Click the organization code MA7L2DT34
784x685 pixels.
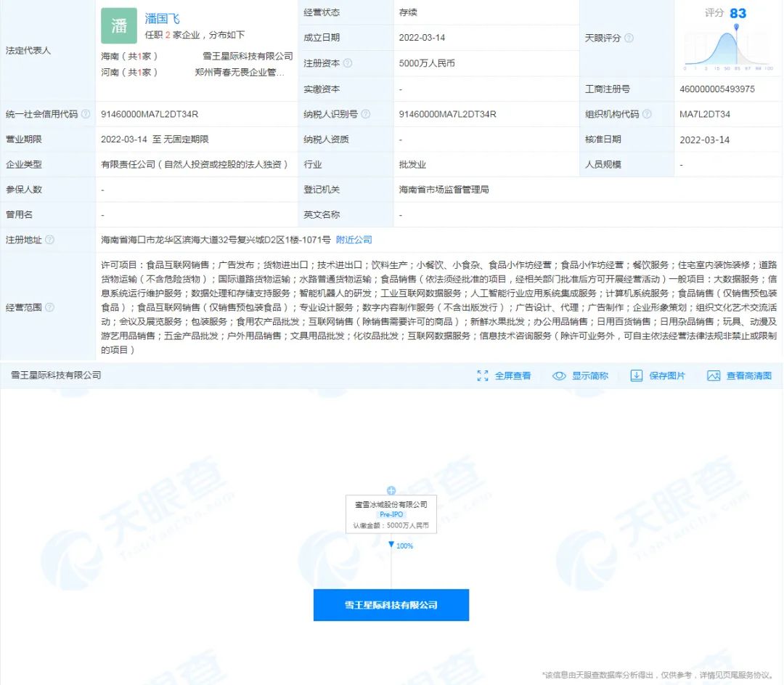[704, 114]
